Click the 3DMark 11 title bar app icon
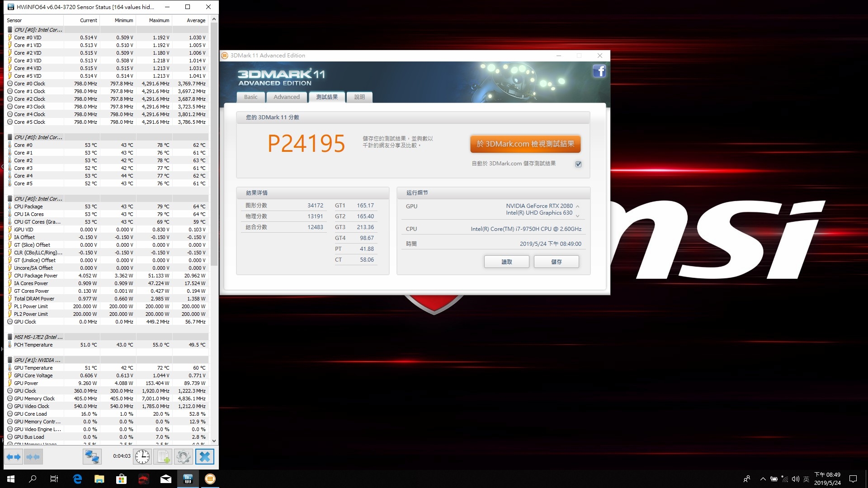The width and height of the screenshot is (868, 488). tap(225, 56)
